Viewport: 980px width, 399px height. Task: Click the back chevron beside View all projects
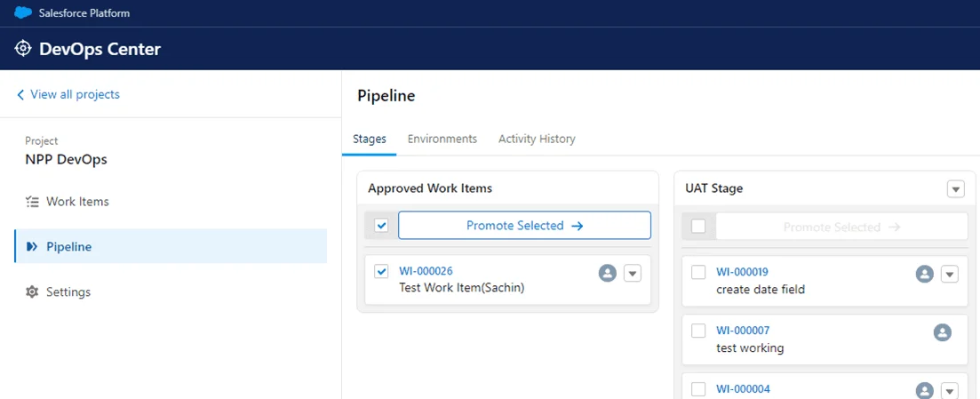click(x=20, y=94)
